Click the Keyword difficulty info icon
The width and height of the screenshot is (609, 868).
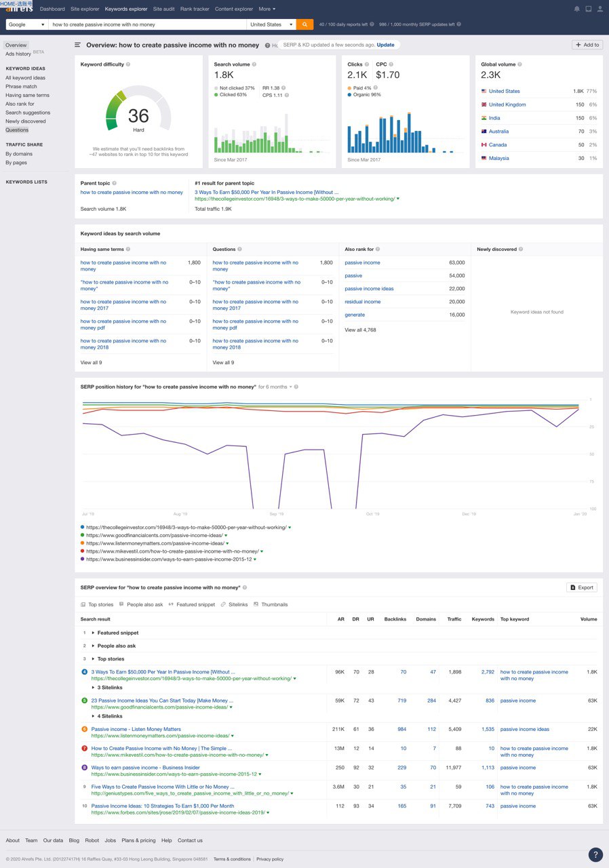point(128,64)
